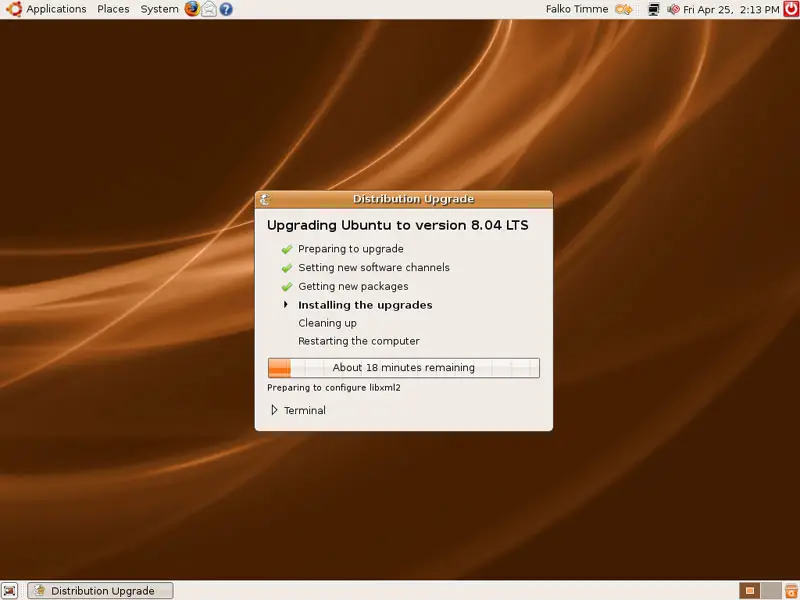Click the update notifier tray icon
This screenshot has width=800, height=600.
click(x=623, y=9)
